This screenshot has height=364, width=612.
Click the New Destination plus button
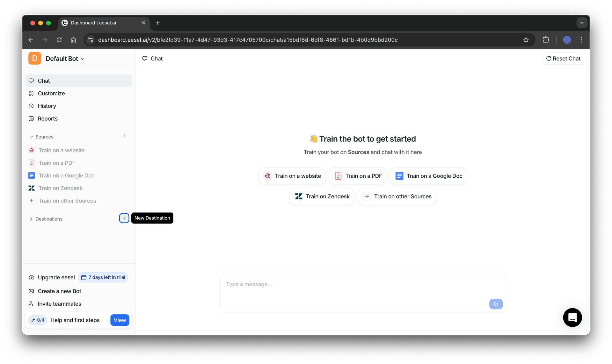[124, 218]
